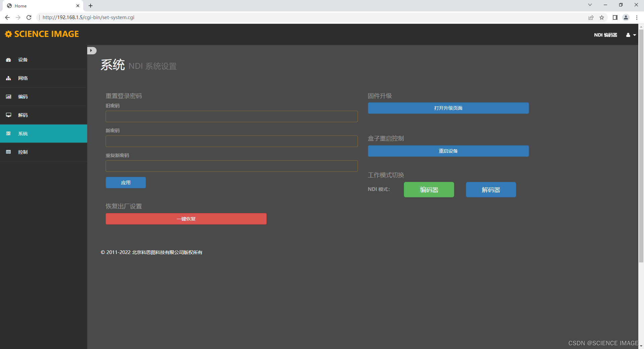
Task: Click the network sitemap icon next to 网络
Action: click(x=8, y=78)
